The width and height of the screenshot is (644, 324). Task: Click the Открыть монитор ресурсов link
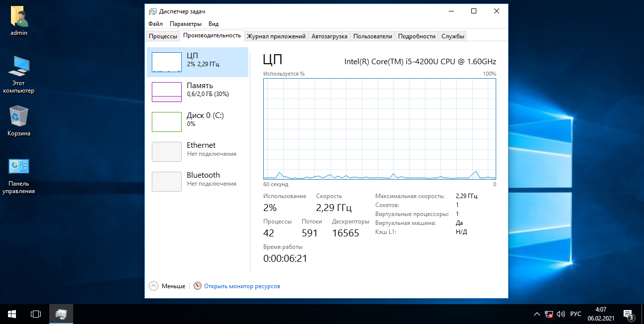pos(242,286)
